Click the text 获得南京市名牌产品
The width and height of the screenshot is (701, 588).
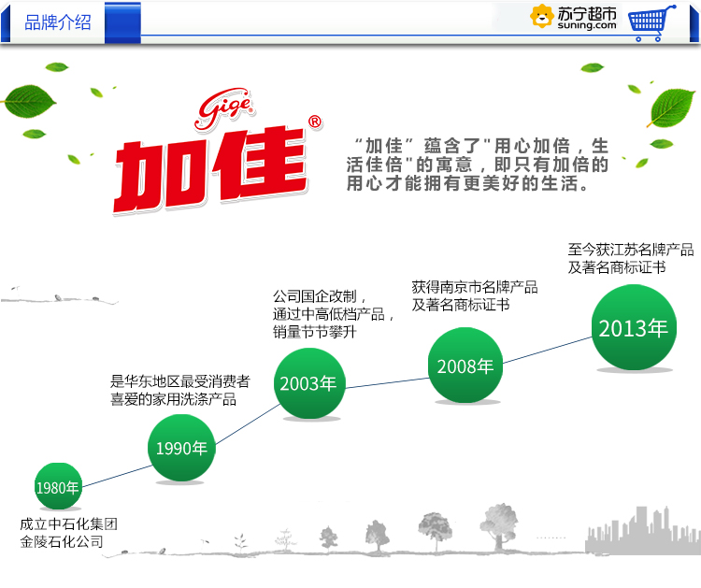pos(475,287)
